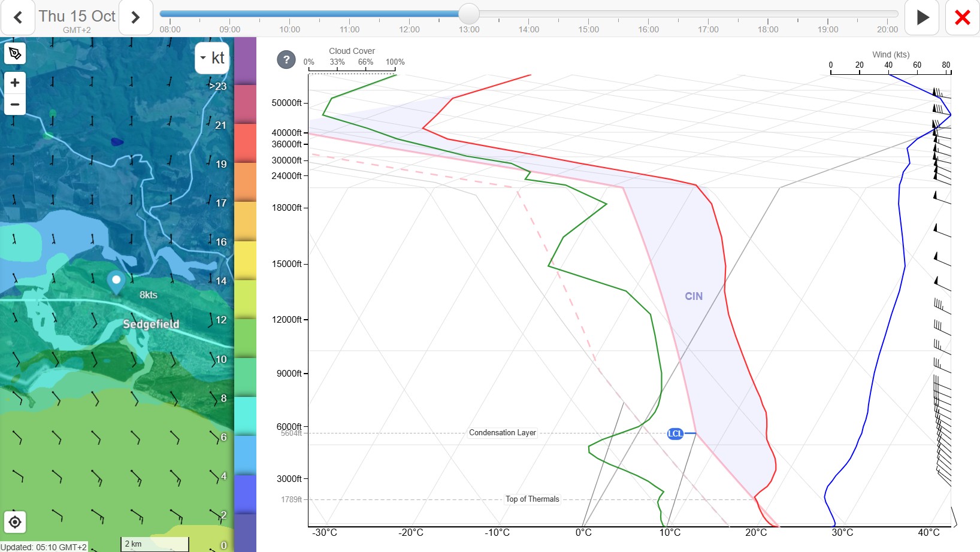Click the LCL marker on the sounding
Viewport: 980px width, 552px height.
coord(675,433)
